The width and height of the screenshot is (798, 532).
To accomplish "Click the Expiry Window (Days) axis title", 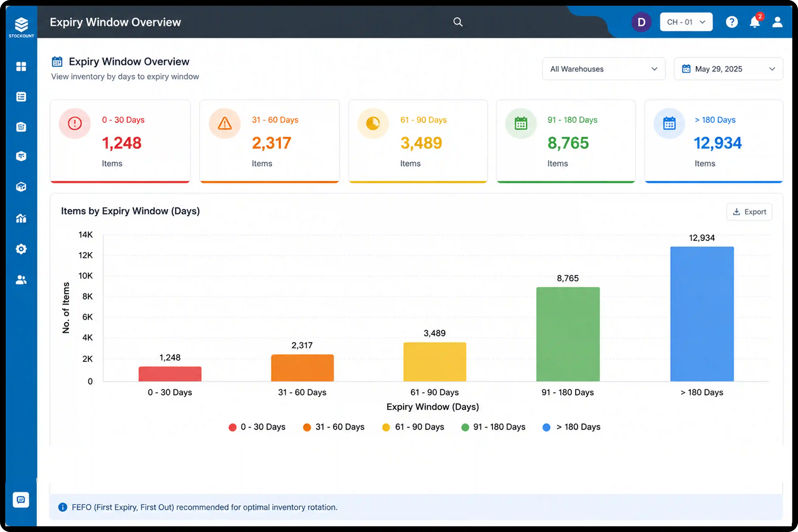I will tap(433, 407).
